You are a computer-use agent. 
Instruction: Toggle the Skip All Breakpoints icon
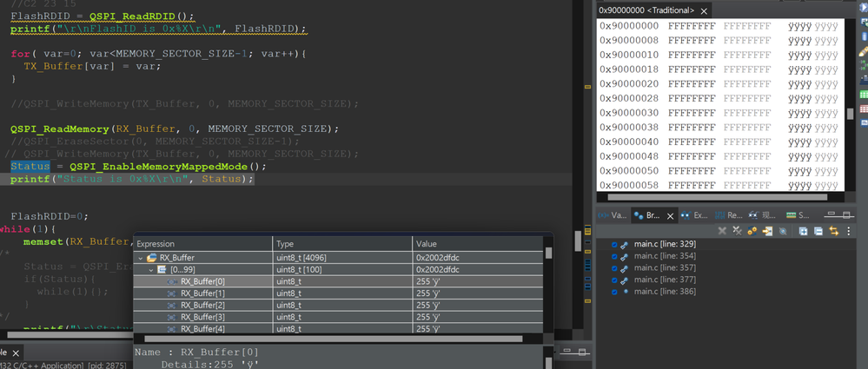tap(783, 231)
